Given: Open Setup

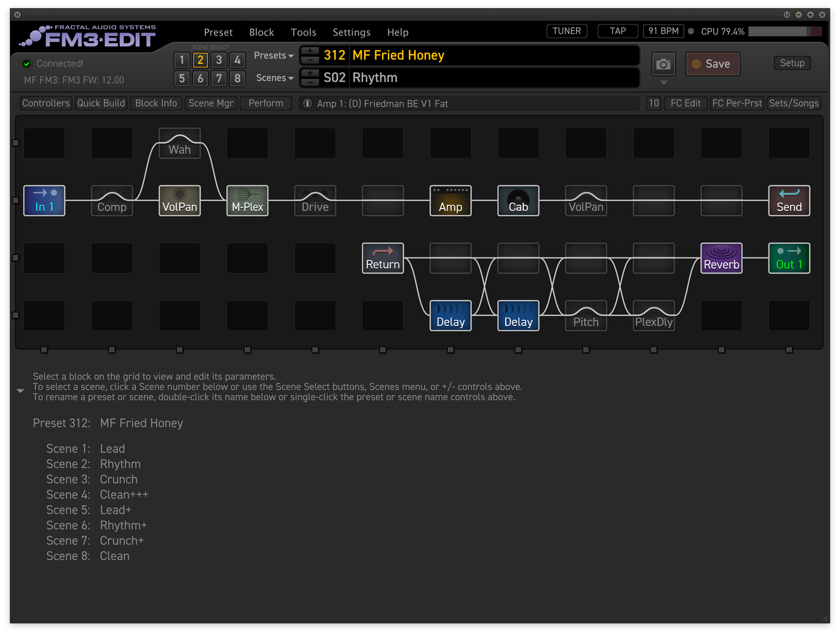Looking at the screenshot, I should click(x=792, y=63).
